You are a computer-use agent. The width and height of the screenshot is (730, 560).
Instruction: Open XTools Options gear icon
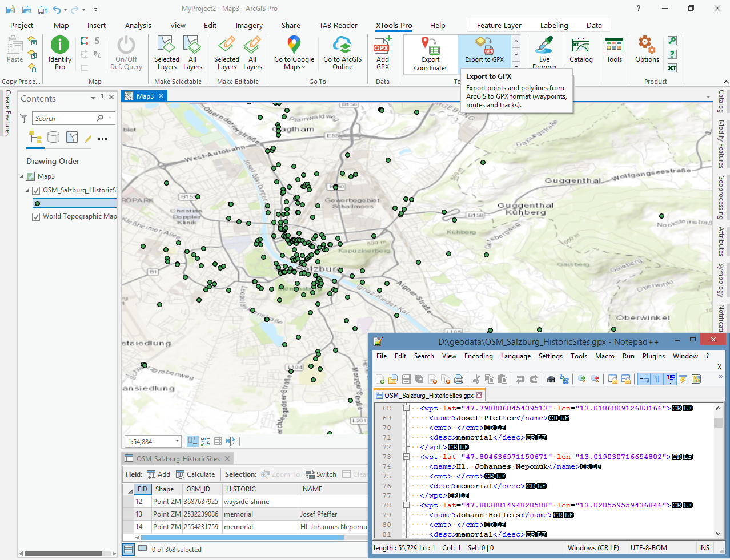(x=646, y=44)
